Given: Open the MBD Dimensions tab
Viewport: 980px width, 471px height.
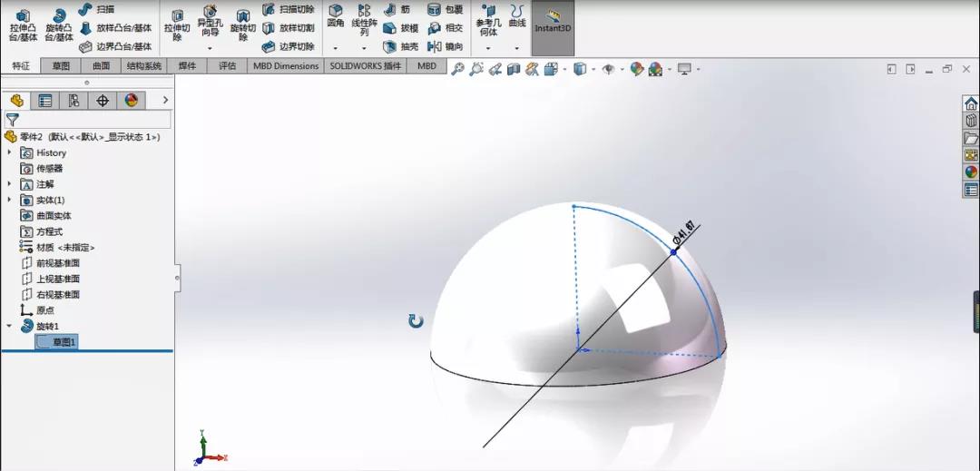Looking at the screenshot, I should point(286,65).
